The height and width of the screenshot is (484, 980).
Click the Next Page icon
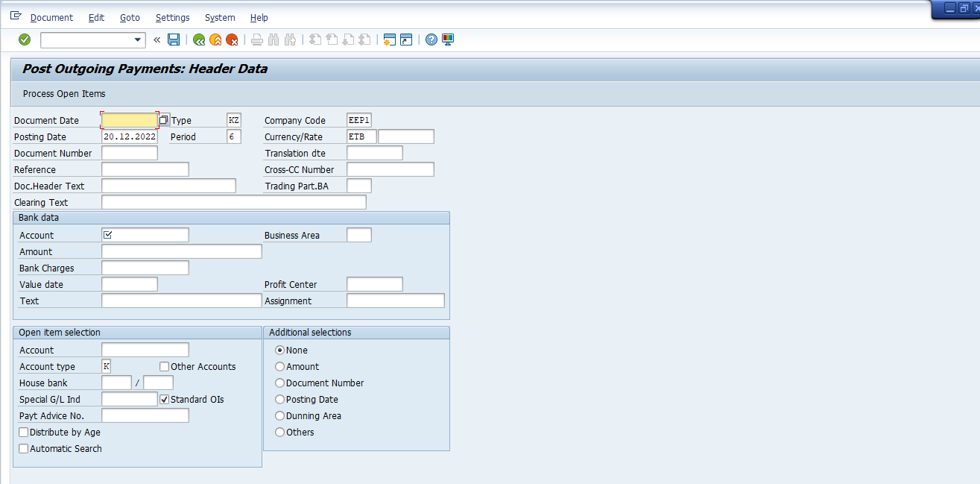coord(348,40)
